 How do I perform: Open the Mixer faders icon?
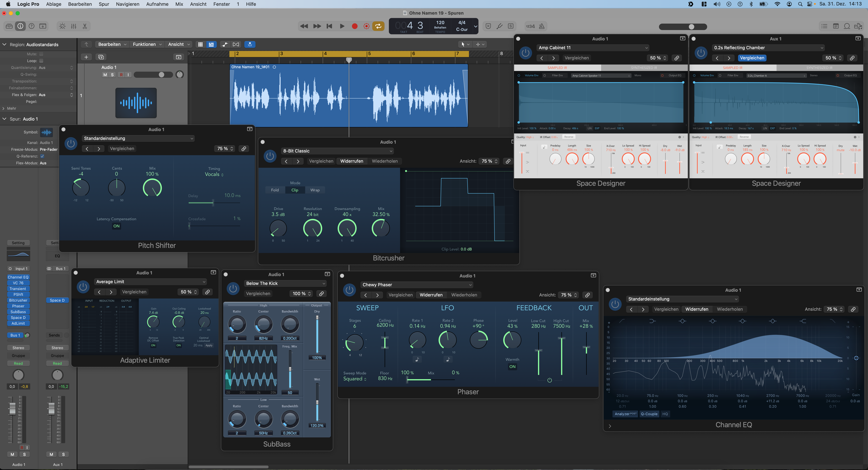pos(74,26)
